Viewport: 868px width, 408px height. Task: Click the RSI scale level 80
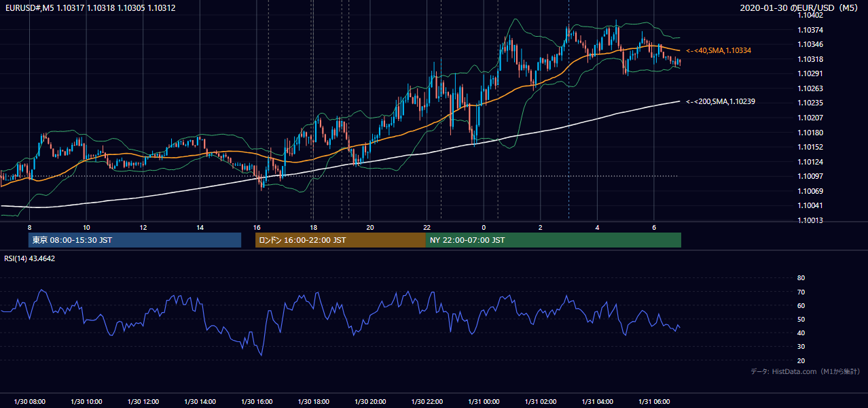(801, 278)
